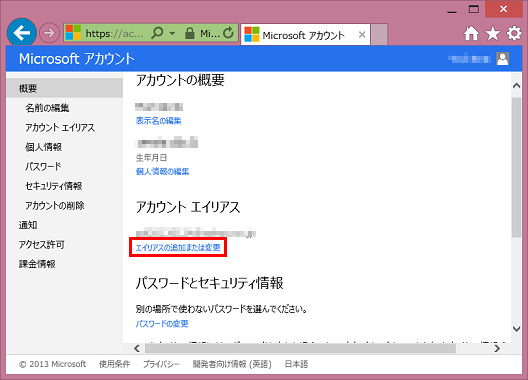This screenshot has width=528, height=380.
Task: Refresh the page with reload icon
Action: click(x=229, y=33)
